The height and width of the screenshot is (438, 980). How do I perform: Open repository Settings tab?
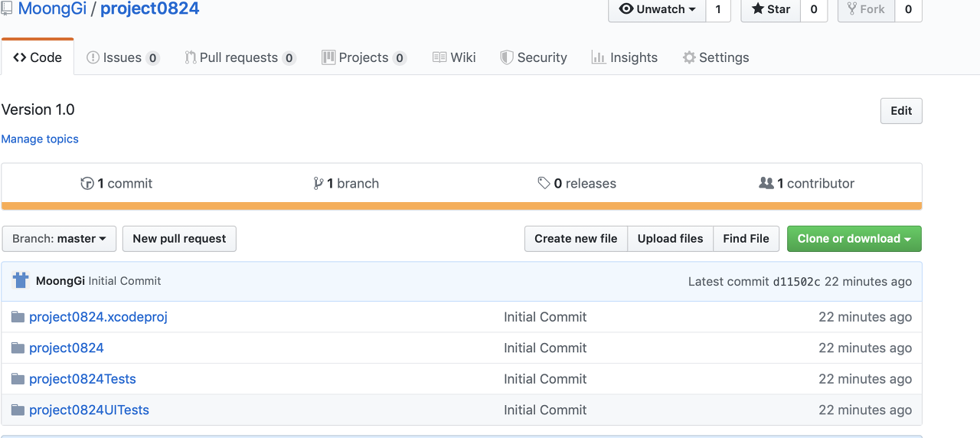715,57
